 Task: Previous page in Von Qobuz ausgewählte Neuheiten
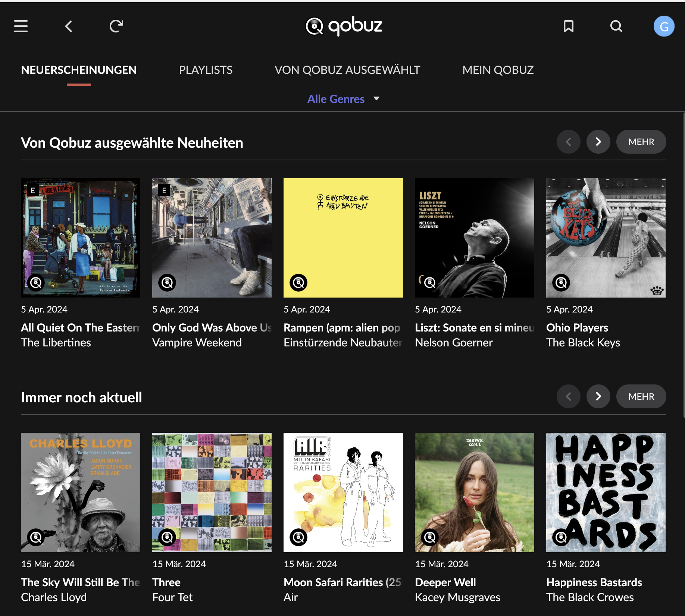click(569, 142)
